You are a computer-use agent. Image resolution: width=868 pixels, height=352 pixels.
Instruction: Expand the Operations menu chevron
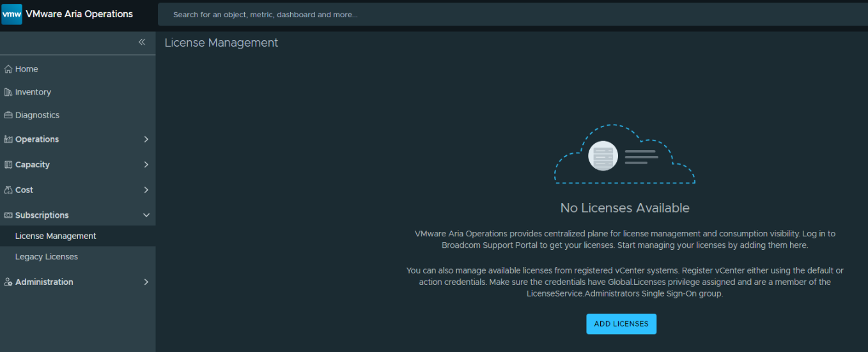[146, 139]
